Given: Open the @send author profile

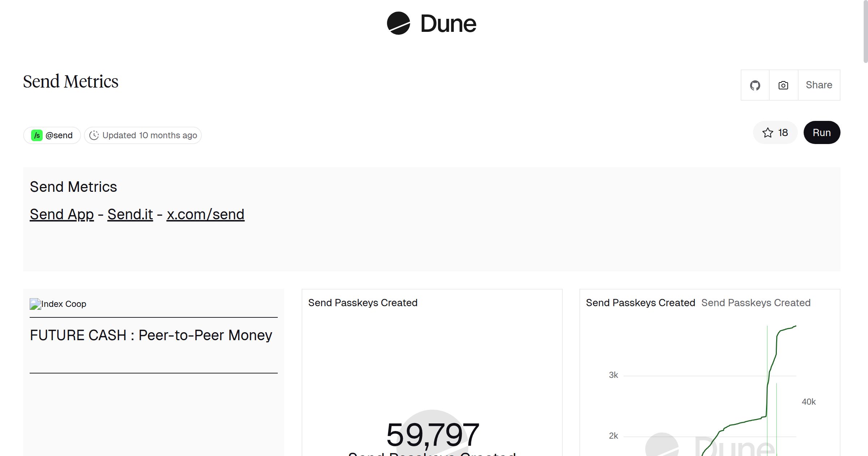Looking at the screenshot, I should pos(59,135).
